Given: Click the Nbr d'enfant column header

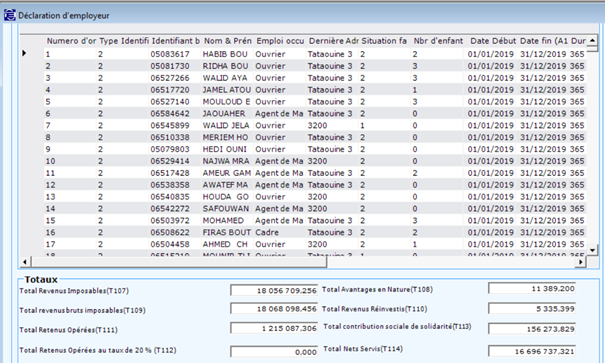Looking at the screenshot, I should (x=438, y=41).
